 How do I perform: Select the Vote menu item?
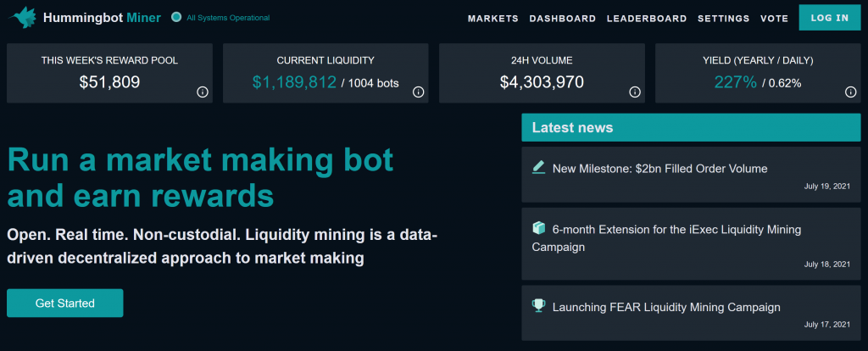[775, 19]
